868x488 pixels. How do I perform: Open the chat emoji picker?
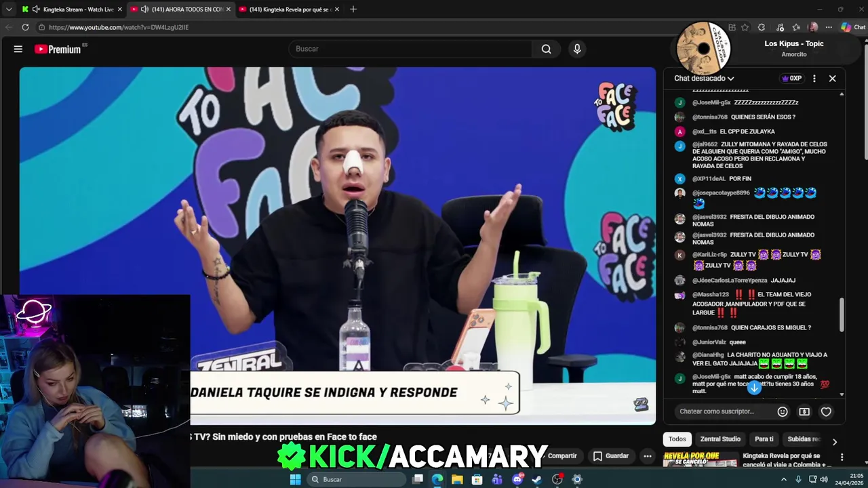pos(783,411)
